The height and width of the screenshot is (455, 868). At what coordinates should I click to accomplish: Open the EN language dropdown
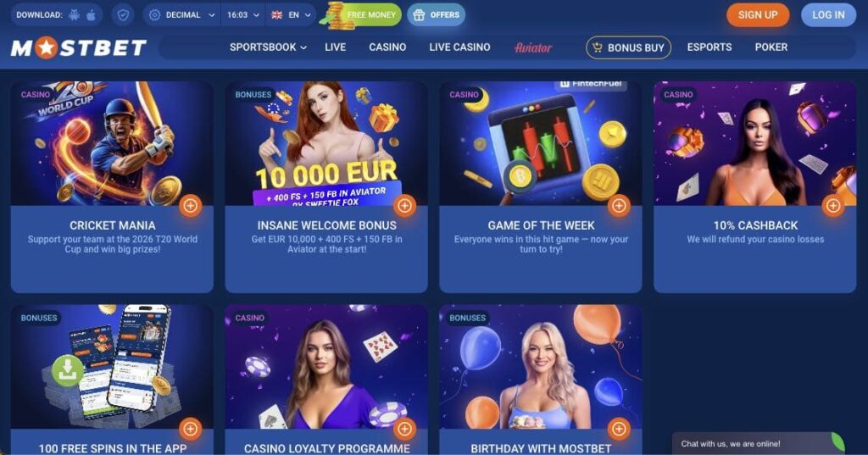tap(291, 15)
